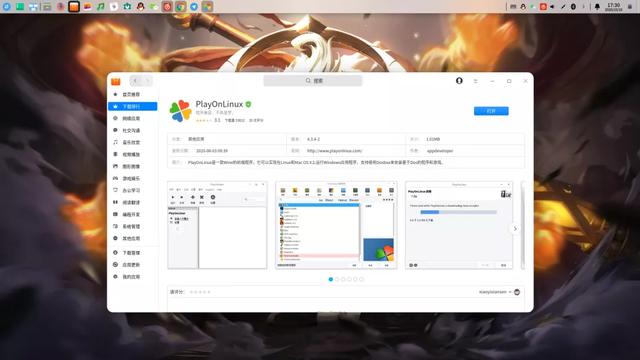640x360 pixels.
Task: Open the third screenshot showing progress bar
Action: pos(459,225)
